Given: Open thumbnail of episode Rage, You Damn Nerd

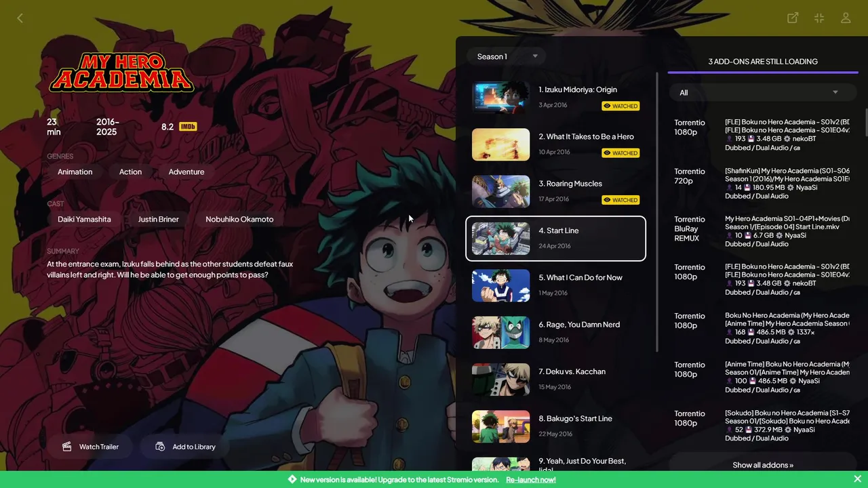Looking at the screenshot, I should (x=501, y=332).
